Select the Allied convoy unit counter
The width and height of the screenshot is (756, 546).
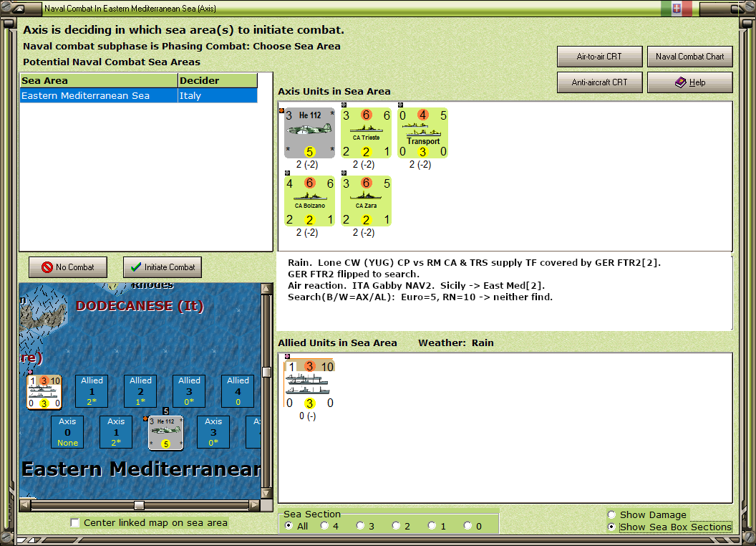309,384
